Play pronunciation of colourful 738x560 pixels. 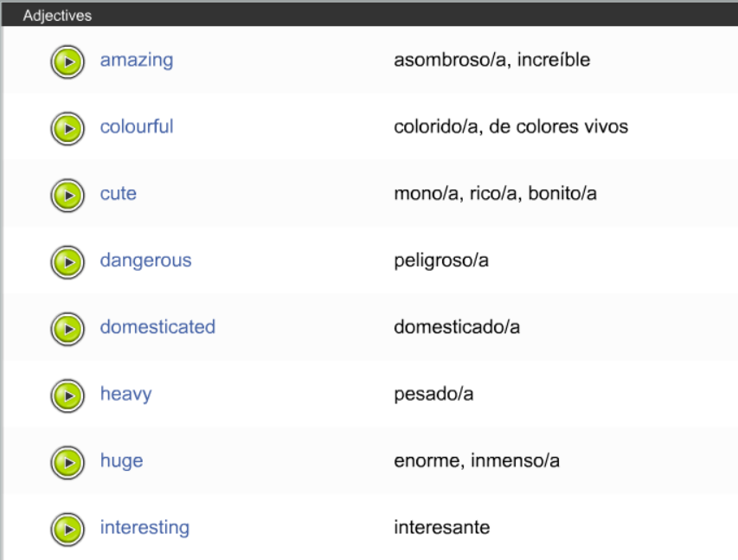tap(67, 128)
